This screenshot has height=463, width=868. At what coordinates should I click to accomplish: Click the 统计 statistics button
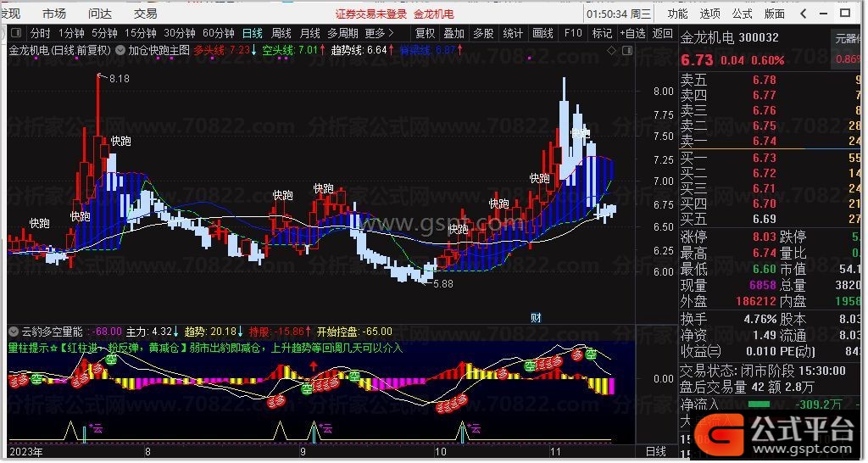click(x=513, y=33)
